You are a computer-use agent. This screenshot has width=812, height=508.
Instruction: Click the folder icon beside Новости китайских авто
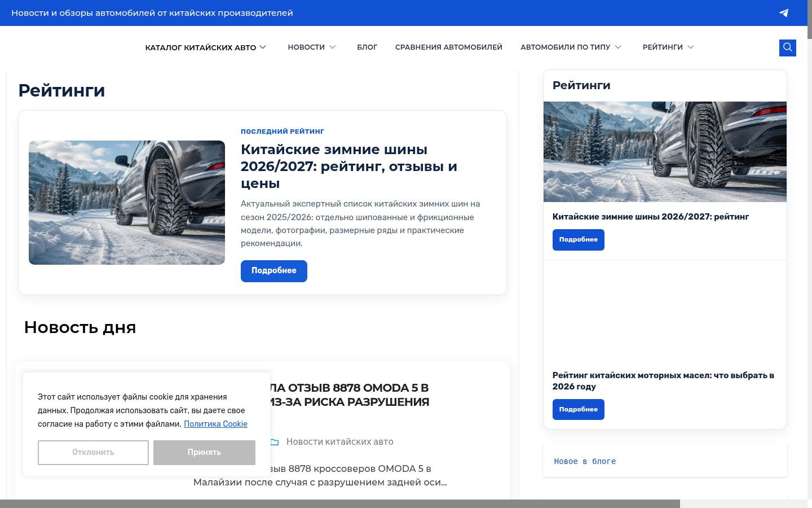click(x=275, y=442)
